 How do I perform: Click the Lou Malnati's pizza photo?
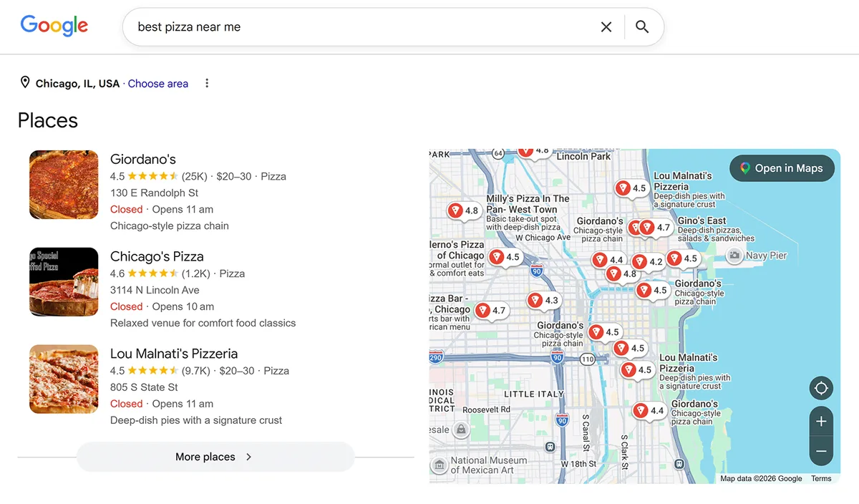click(x=64, y=379)
